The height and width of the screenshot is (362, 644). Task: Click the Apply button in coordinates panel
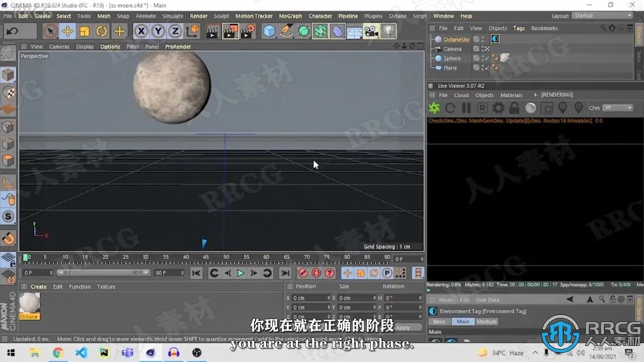pos(403,327)
